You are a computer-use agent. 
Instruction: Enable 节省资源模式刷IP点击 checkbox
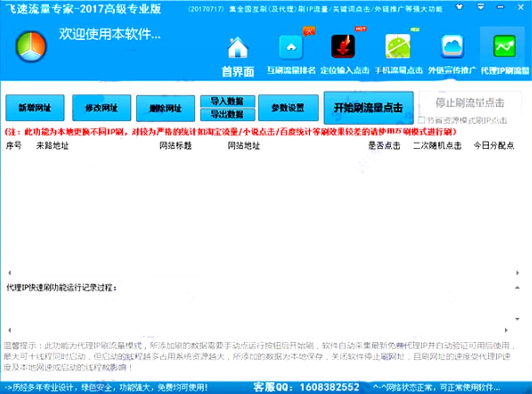click(422, 120)
